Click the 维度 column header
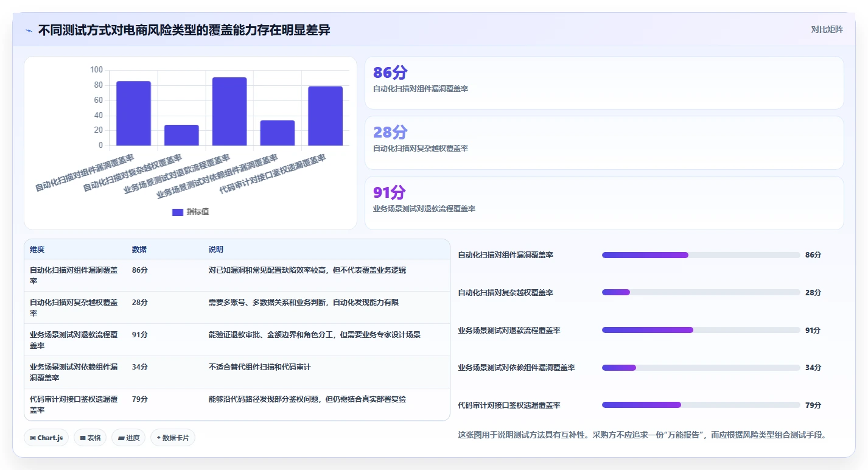This screenshot has height=470, width=868. (x=37, y=250)
